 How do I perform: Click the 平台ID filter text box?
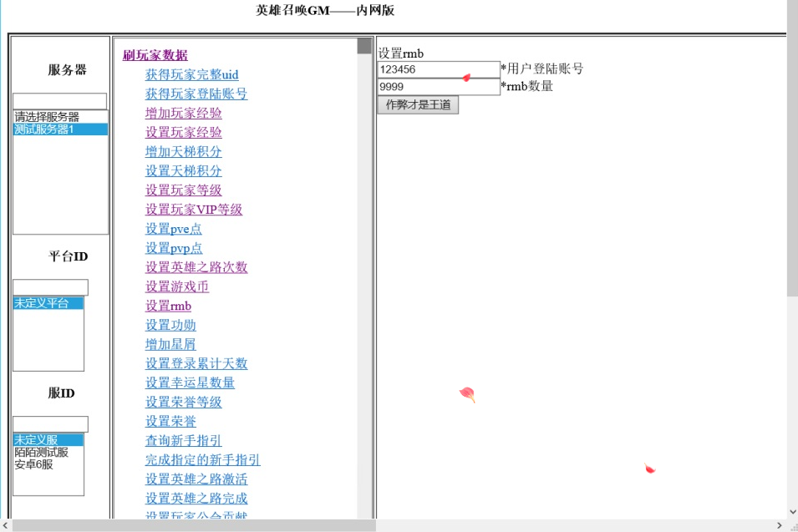click(x=50, y=287)
